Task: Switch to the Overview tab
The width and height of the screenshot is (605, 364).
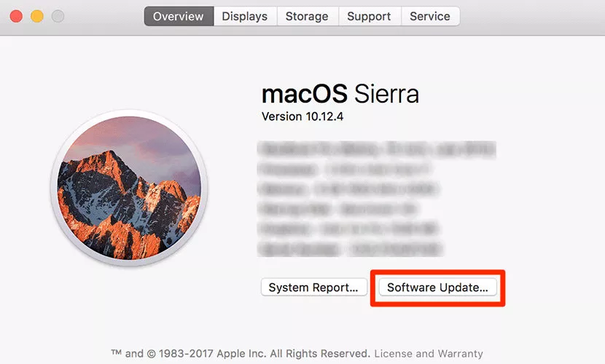Action: pos(179,16)
